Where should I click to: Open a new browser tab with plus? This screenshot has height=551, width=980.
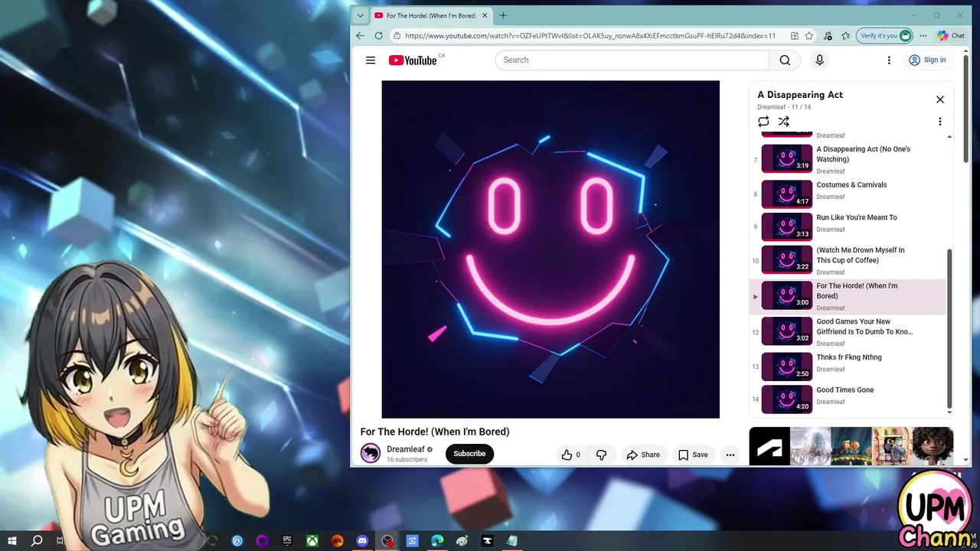[503, 15]
